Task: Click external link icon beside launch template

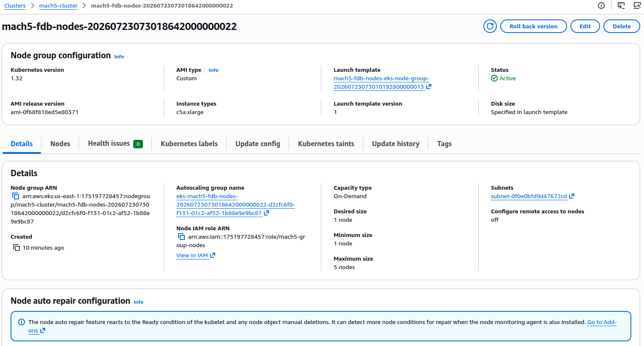Action: click(x=429, y=87)
